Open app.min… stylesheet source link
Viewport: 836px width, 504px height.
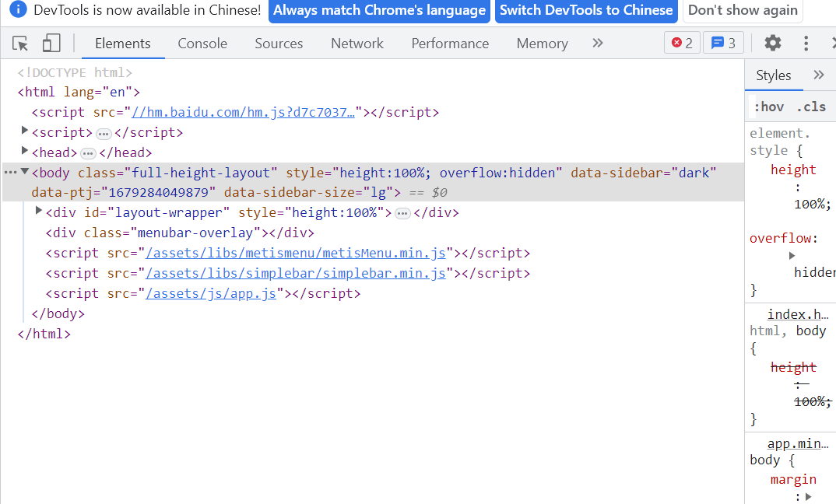798,444
